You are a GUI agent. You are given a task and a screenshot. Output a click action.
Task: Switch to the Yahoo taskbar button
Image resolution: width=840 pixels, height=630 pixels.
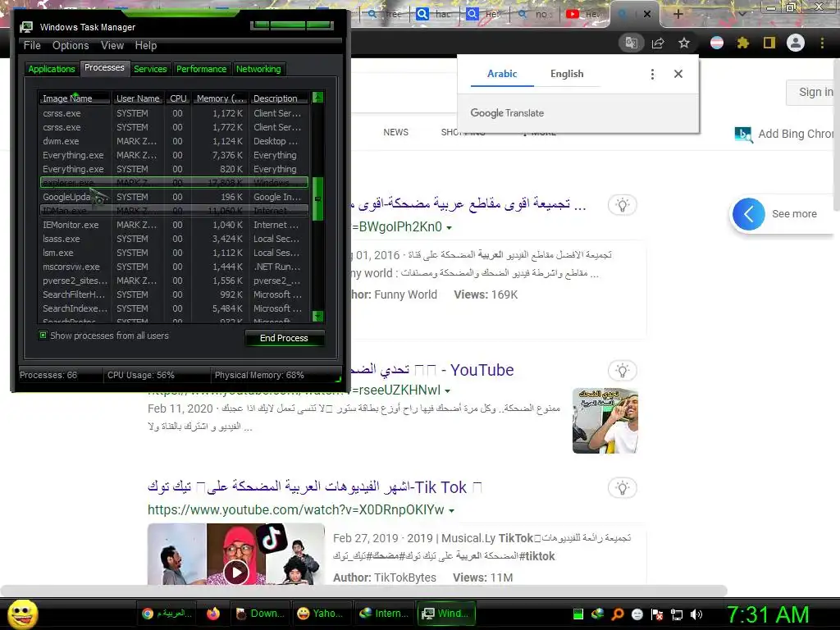322,614
